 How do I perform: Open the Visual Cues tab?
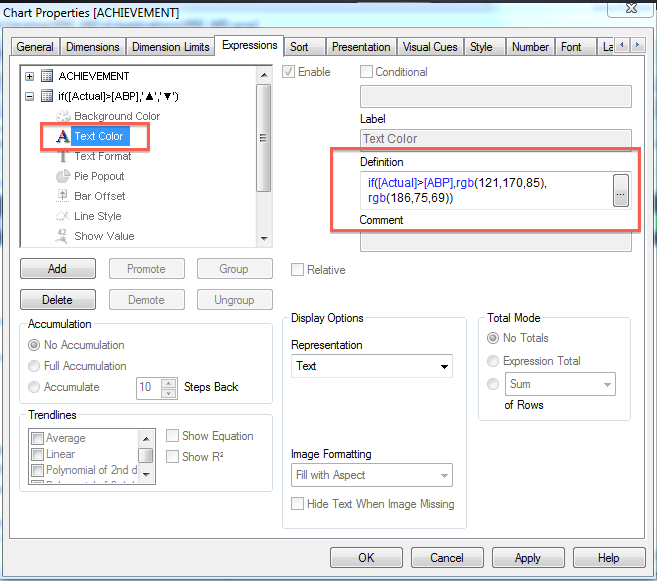[430, 47]
